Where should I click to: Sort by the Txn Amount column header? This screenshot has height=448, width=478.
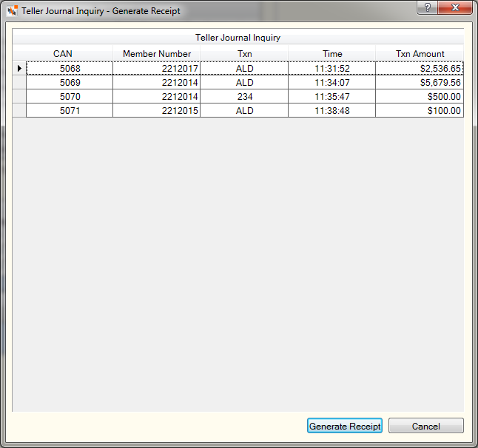tap(420, 54)
